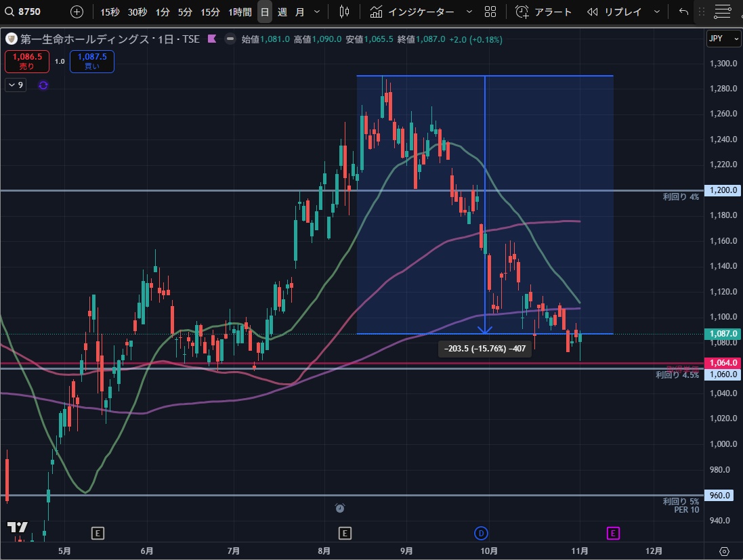Click the 1,086.5 売り sell button

pos(27,62)
